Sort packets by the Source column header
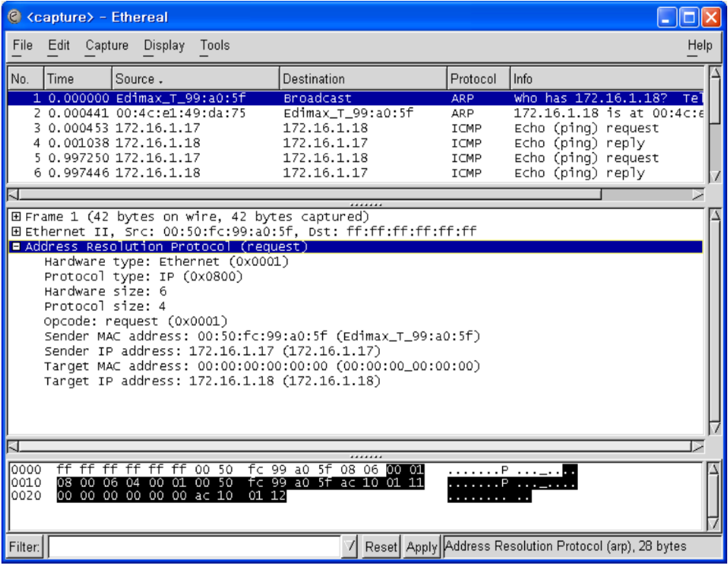 [196, 78]
